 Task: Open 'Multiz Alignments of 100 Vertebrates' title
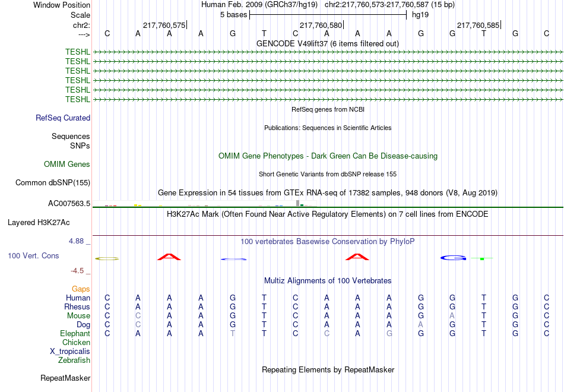[x=328, y=281]
